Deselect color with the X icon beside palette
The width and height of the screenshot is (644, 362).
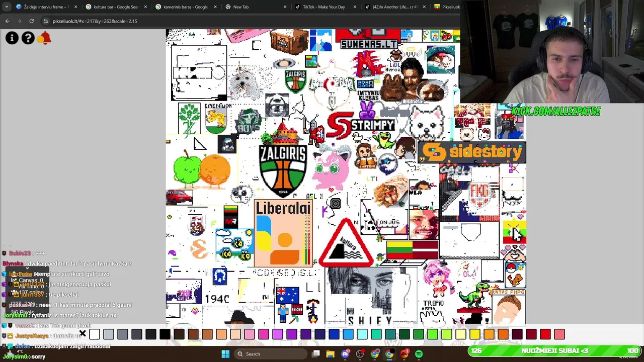click(x=83, y=334)
